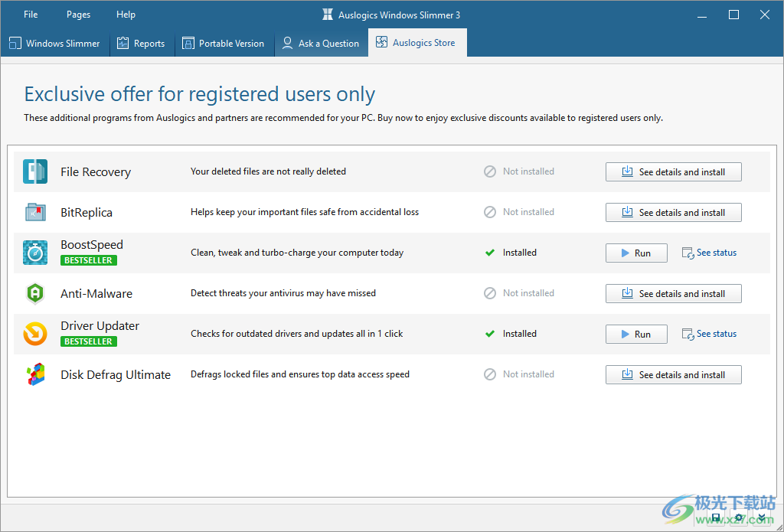This screenshot has width=784, height=532.
Task: Switch to the Reports tab
Action: pyautogui.click(x=142, y=44)
